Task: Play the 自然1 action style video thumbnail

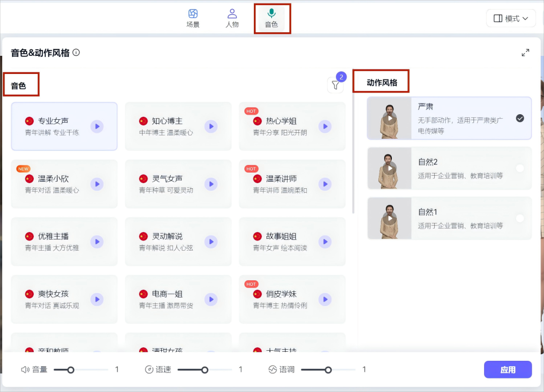Action: tap(389, 218)
